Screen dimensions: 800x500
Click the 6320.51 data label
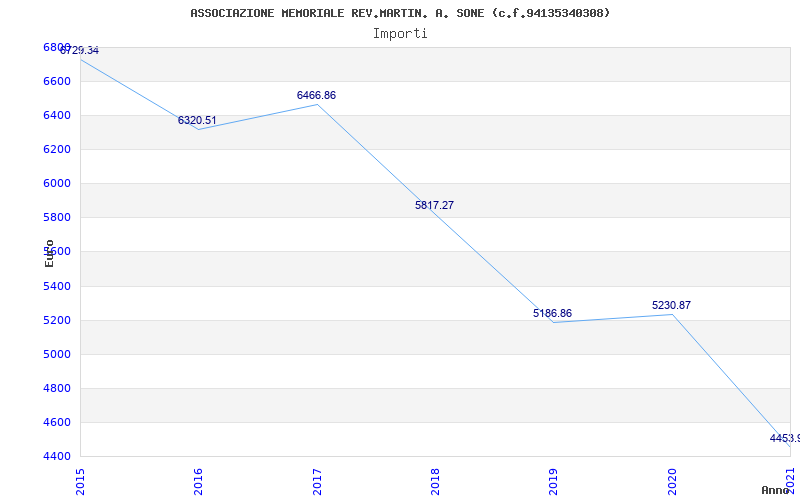pyautogui.click(x=197, y=120)
